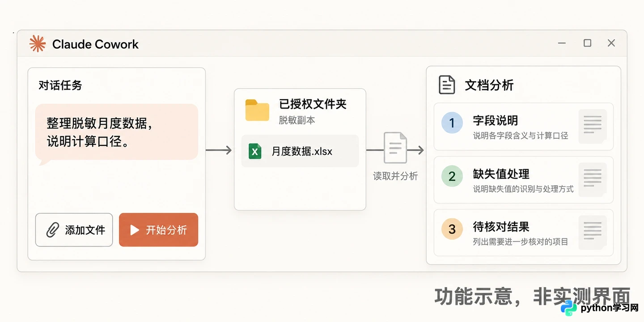The width and height of the screenshot is (644, 322).
Task: Open the 待核对结果 card
Action: click(x=523, y=233)
